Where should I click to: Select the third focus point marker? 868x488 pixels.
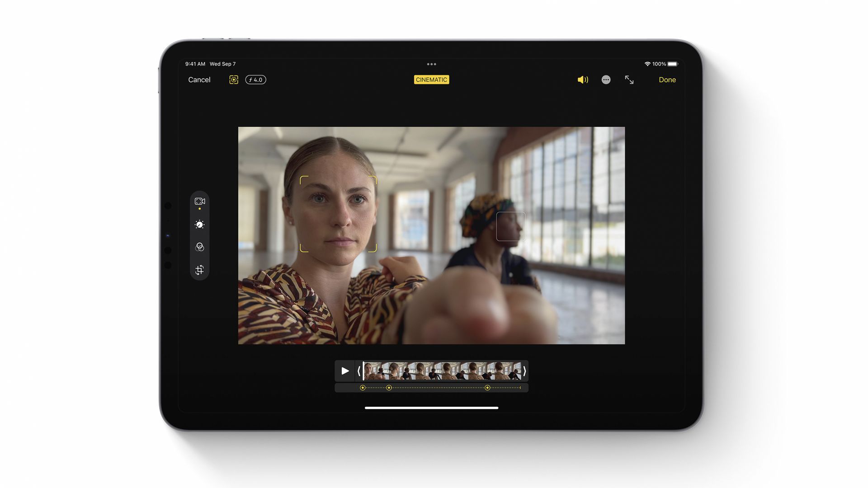tap(487, 388)
